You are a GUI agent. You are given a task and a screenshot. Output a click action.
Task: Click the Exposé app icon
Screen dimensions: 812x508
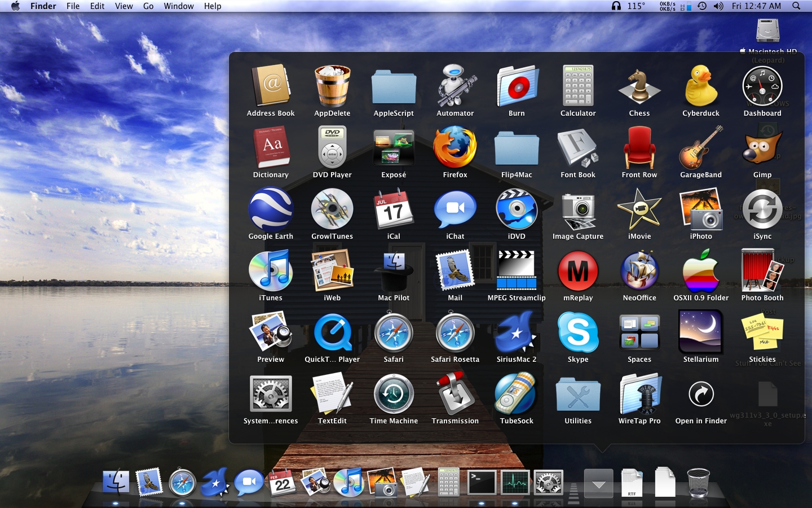point(394,148)
